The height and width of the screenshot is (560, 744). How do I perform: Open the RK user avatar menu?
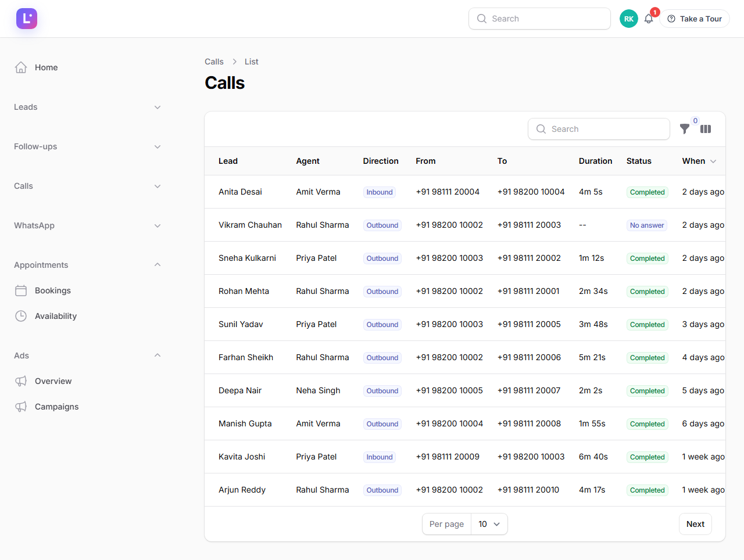coord(629,19)
